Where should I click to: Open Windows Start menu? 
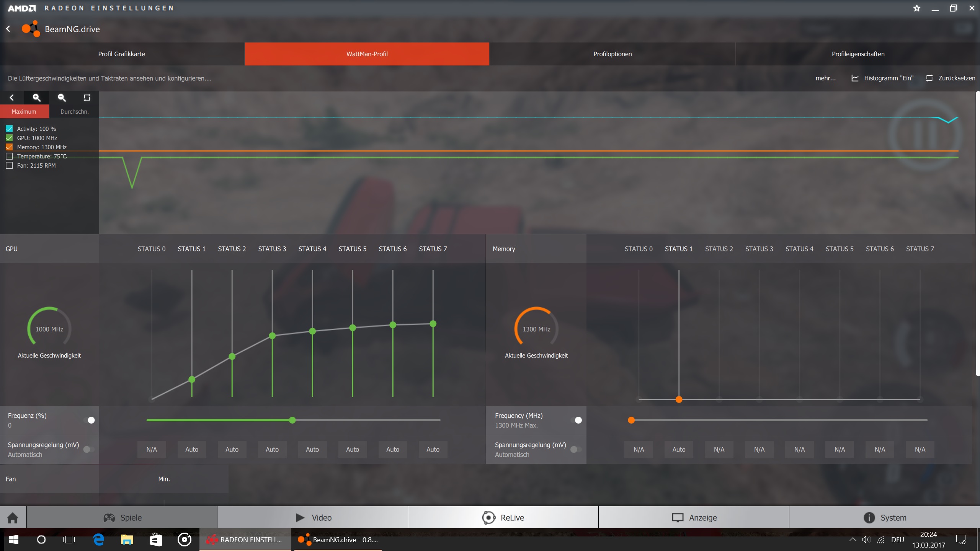[x=13, y=540]
